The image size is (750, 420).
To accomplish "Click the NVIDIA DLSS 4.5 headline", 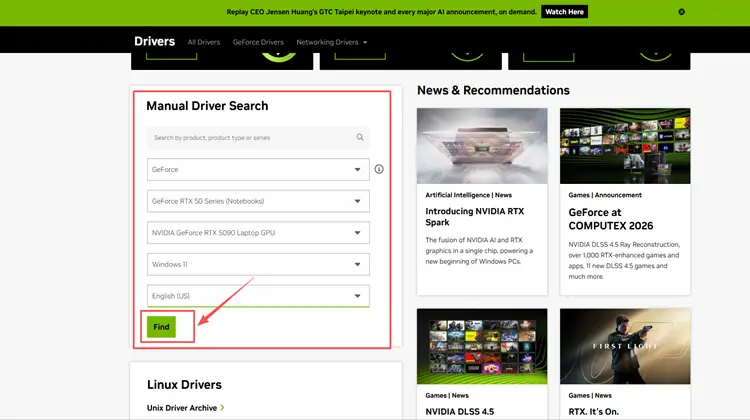I will 460,411.
